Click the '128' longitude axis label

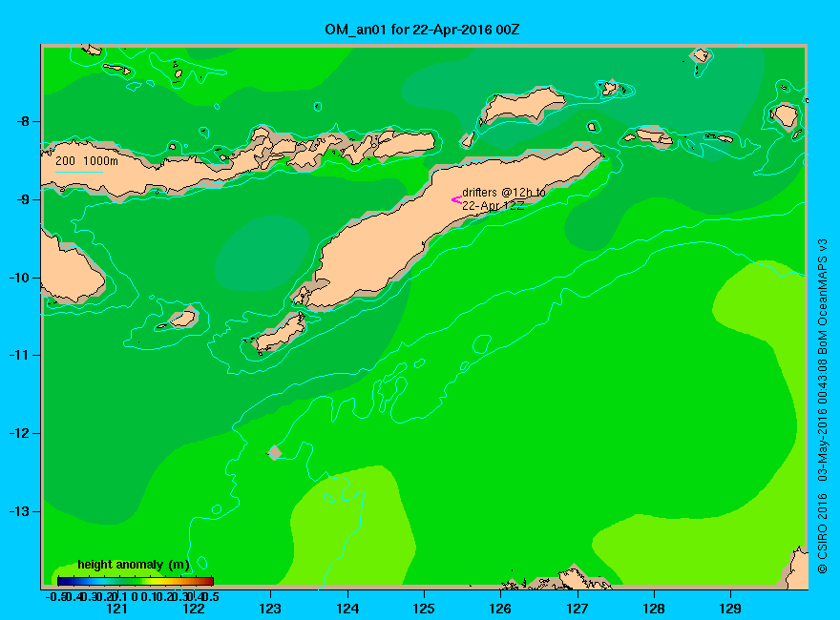(654, 609)
